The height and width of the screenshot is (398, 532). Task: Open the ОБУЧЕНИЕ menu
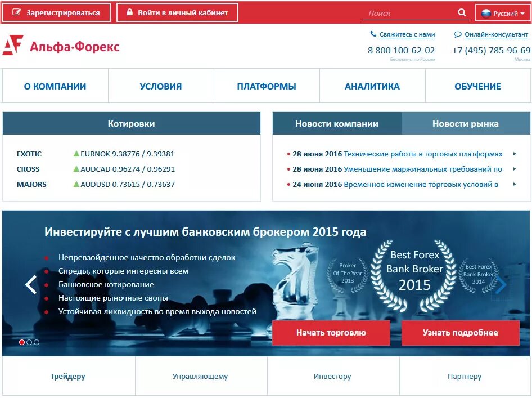pos(477,86)
